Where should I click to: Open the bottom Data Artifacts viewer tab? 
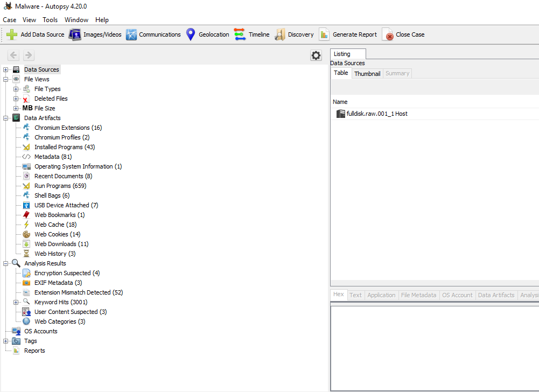coord(496,295)
